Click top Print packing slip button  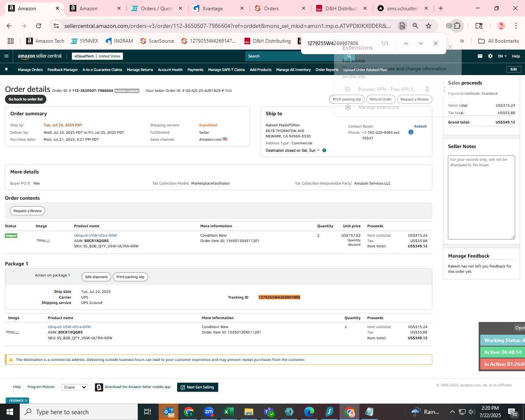(x=347, y=99)
